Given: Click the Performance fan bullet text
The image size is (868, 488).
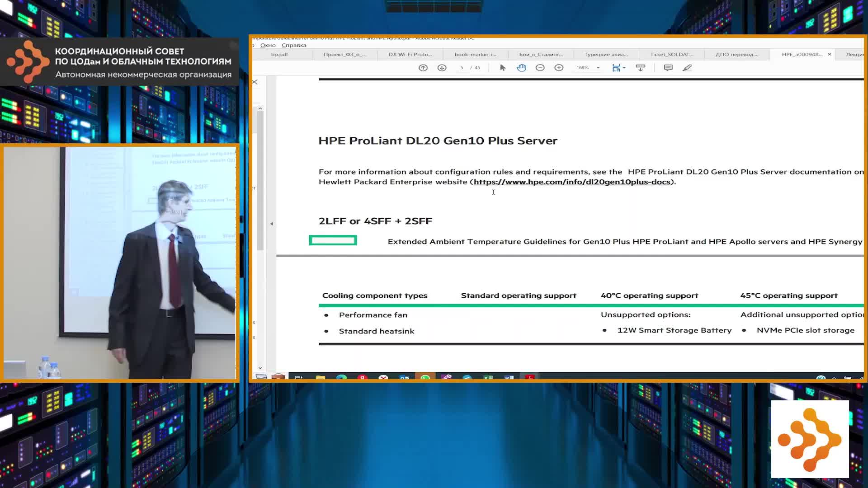Looking at the screenshot, I should point(373,315).
